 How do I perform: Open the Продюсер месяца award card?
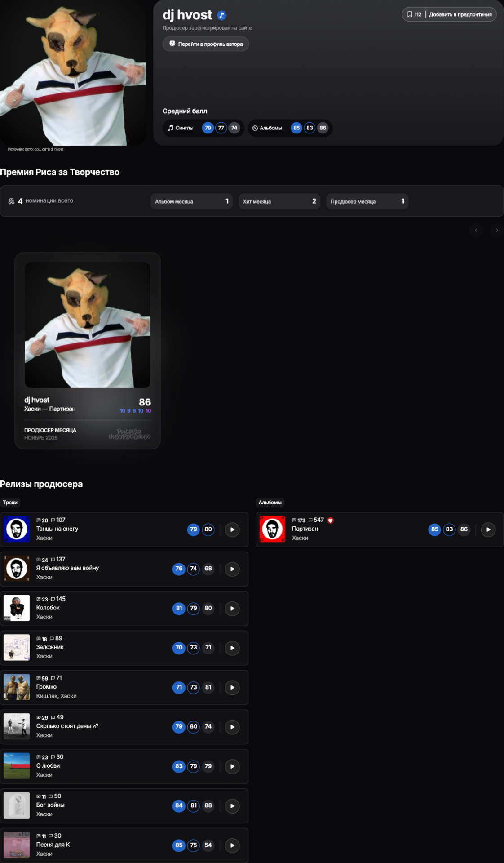88,351
